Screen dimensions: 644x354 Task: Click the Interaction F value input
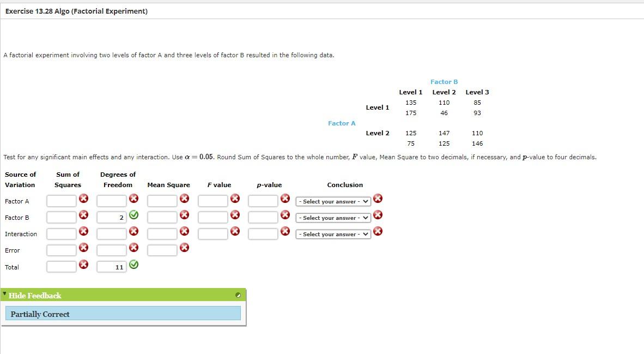click(x=212, y=233)
